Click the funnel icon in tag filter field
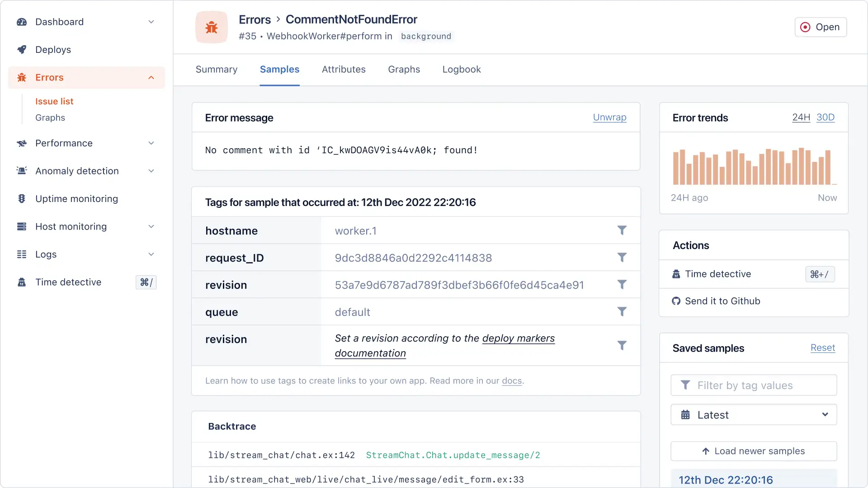The image size is (868, 488). pos(685,385)
